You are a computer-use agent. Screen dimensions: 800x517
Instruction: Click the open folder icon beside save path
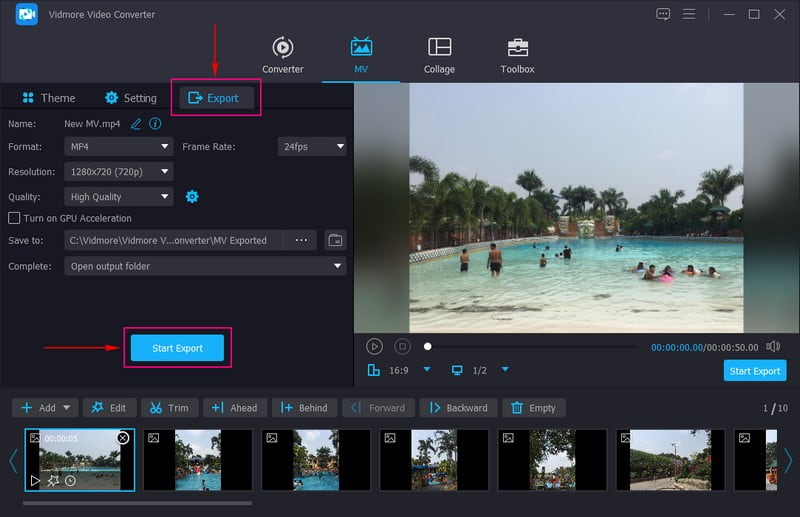(x=335, y=240)
